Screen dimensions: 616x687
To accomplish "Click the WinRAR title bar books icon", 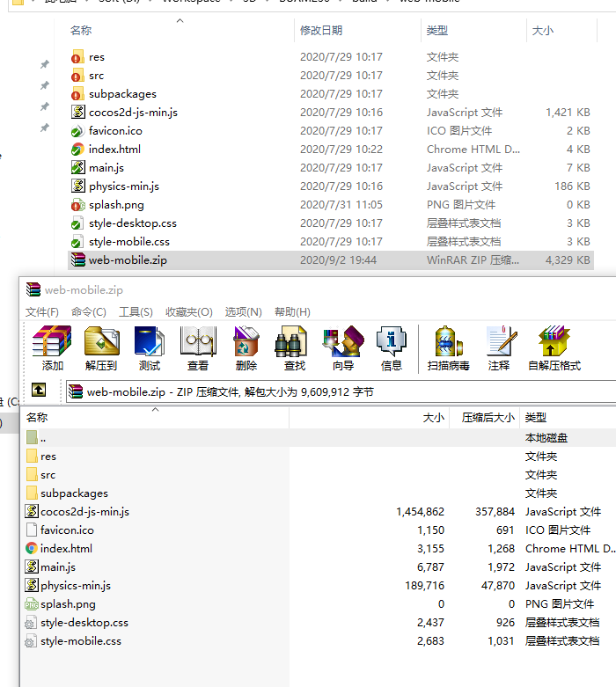I will (x=33, y=289).
